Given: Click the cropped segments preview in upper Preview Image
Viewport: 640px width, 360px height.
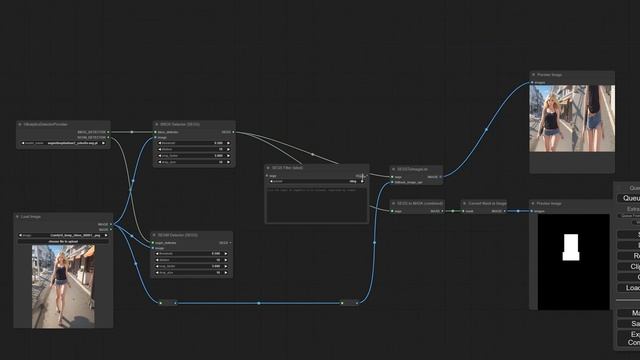Looking at the screenshot, I should (572, 118).
